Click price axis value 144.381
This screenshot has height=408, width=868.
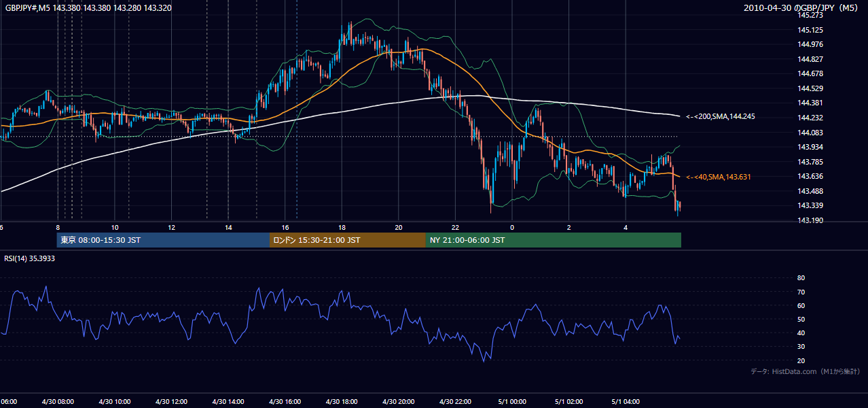coord(811,103)
